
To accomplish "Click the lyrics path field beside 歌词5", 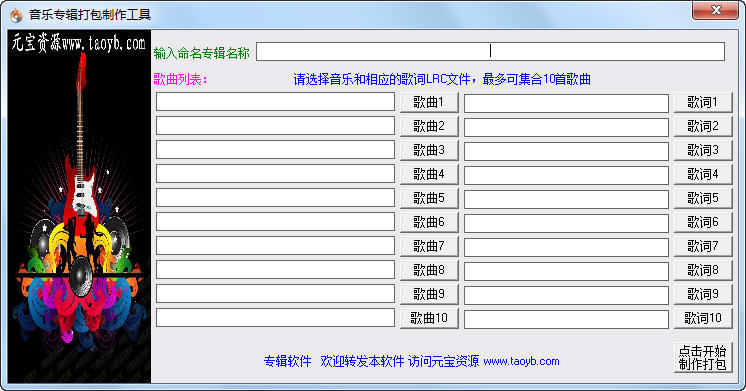I will [566, 199].
